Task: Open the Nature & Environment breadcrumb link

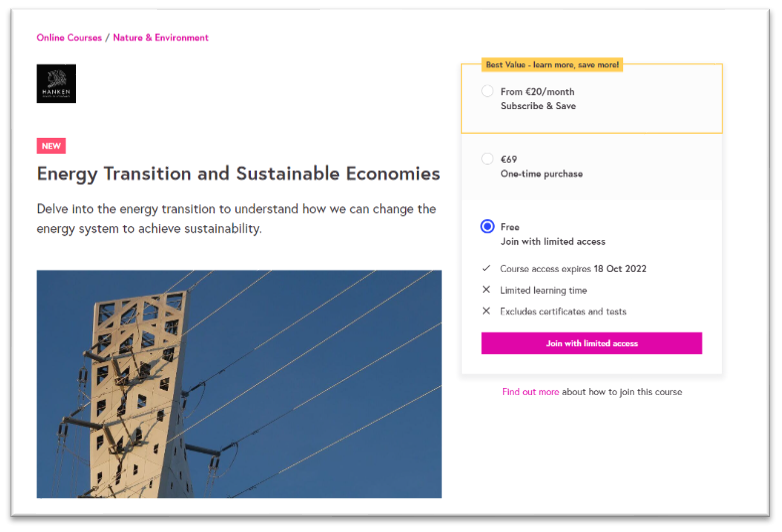Action: (x=161, y=38)
